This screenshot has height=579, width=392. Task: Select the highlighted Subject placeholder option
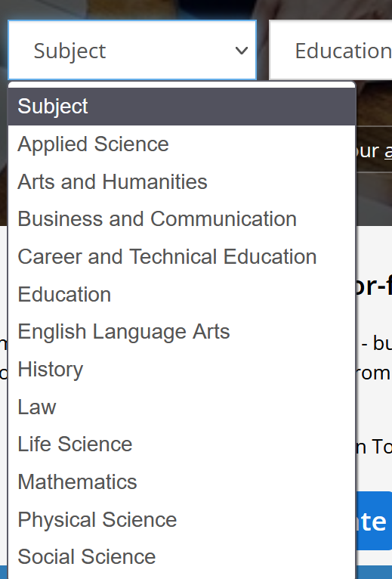(x=181, y=107)
